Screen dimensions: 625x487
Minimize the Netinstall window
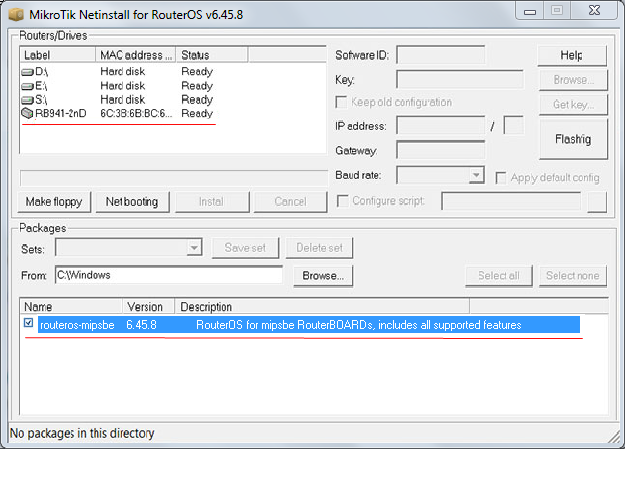[530, 11]
